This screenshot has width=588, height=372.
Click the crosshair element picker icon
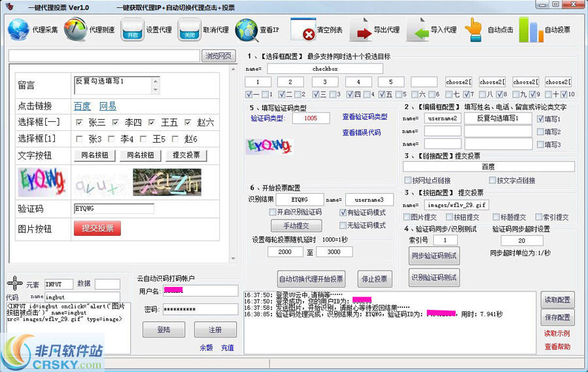[14, 284]
